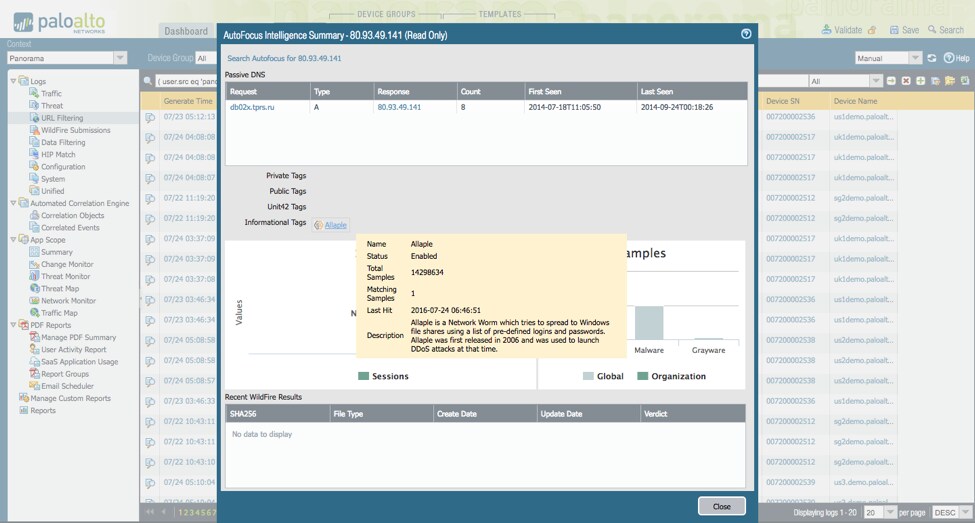Image resolution: width=975 pixels, height=523 pixels.
Task: Open the Reports item in sidebar
Action: (x=43, y=410)
